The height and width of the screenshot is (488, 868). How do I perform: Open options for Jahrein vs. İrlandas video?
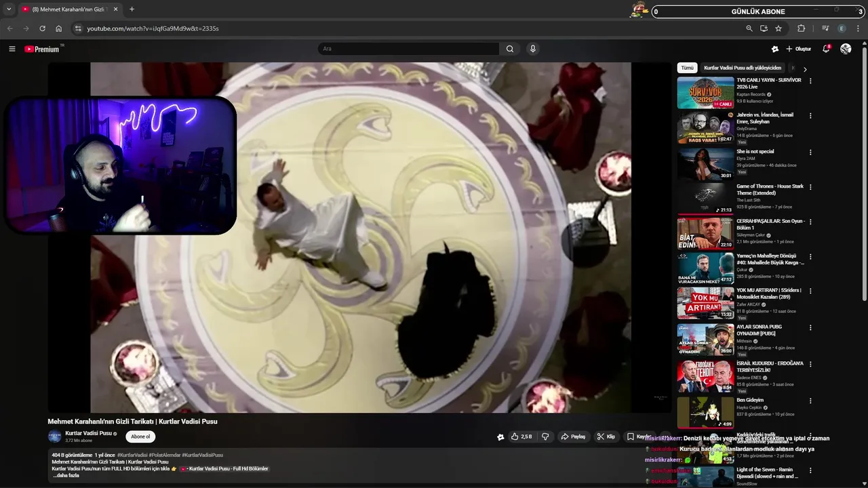click(810, 116)
